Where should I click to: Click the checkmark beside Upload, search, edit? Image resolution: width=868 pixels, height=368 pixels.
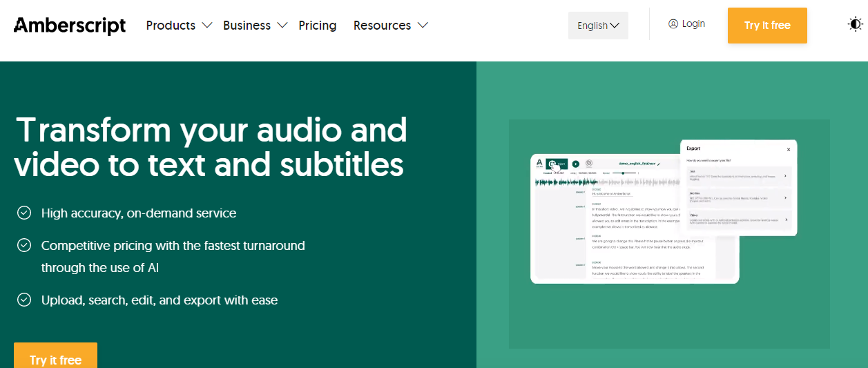tap(24, 300)
